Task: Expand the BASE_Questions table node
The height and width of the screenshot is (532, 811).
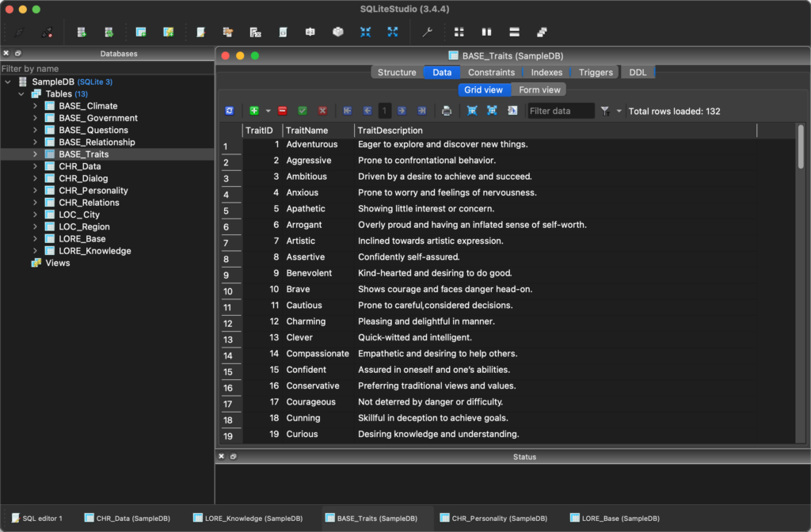Action: click(x=35, y=130)
